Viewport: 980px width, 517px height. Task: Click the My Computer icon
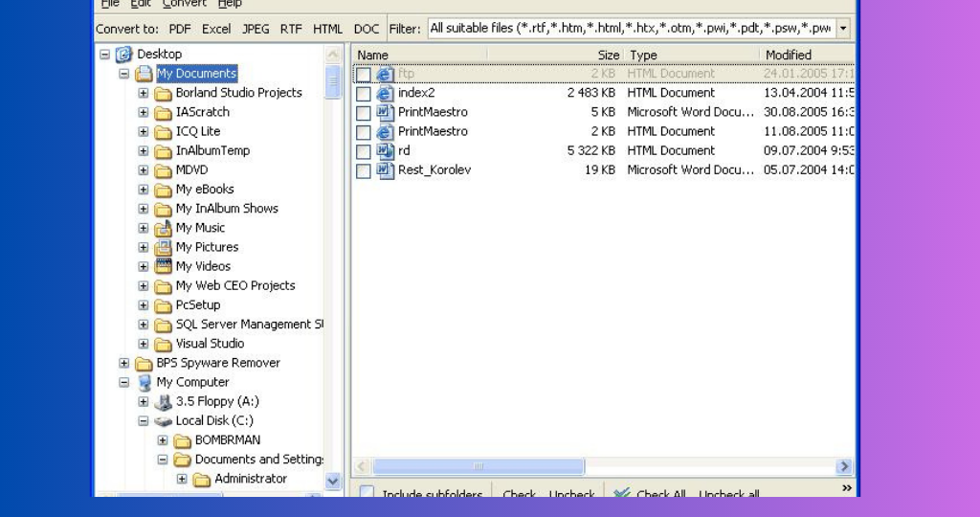145,383
